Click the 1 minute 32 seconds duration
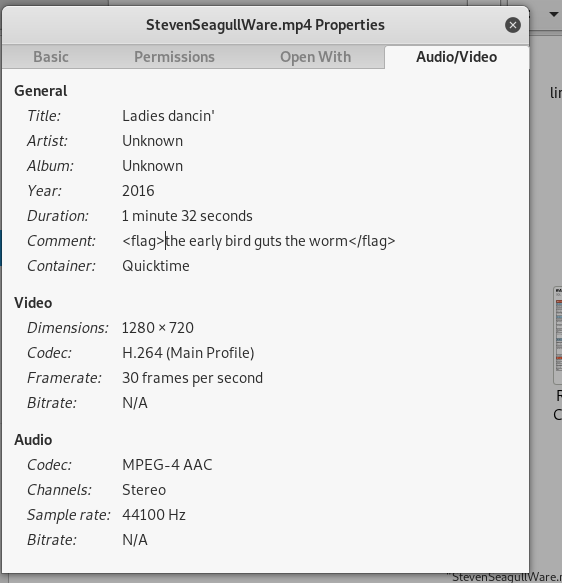The image size is (562, 583). [187, 216]
